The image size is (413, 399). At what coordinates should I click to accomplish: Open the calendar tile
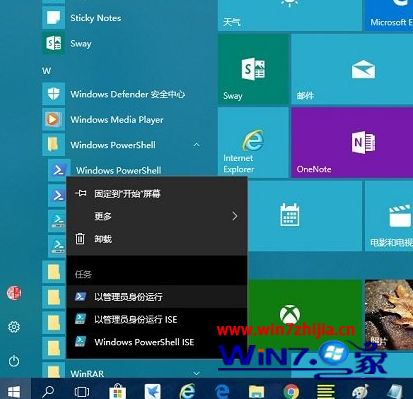click(305, 216)
